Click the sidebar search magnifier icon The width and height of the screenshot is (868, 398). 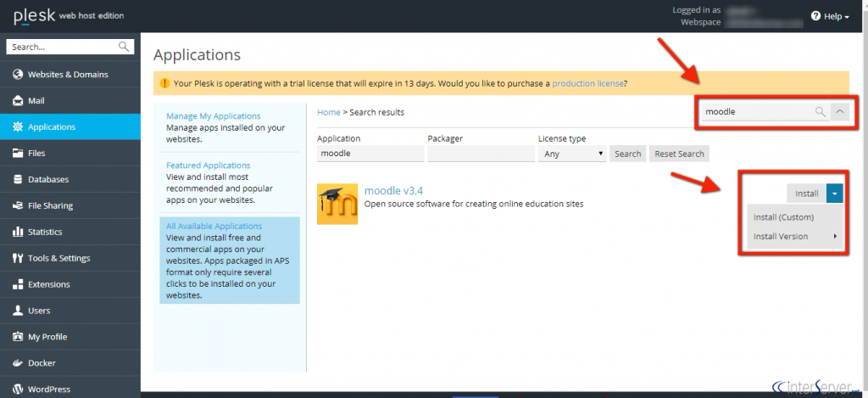click(124, 48)
